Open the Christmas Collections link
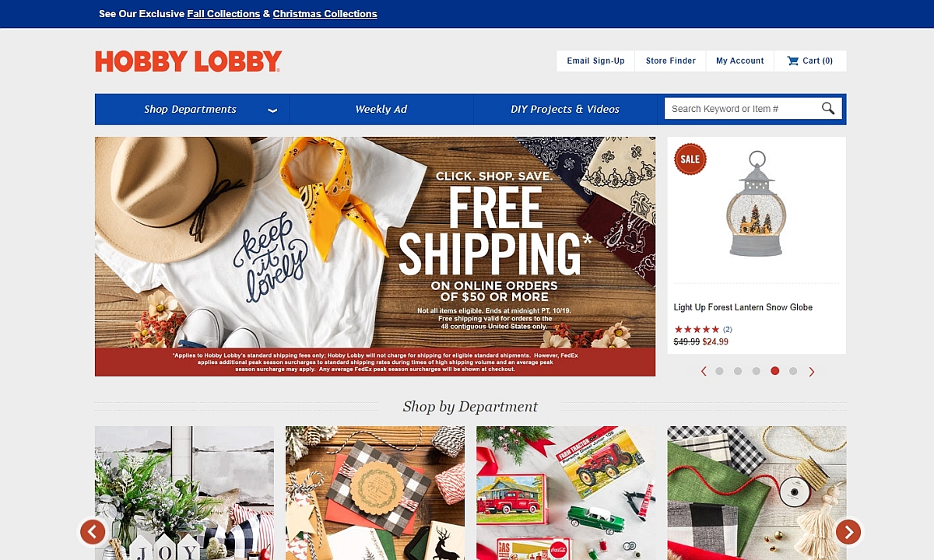Viewport: 934px width, 560px height. pyautogui.click(x=325, y=14)
